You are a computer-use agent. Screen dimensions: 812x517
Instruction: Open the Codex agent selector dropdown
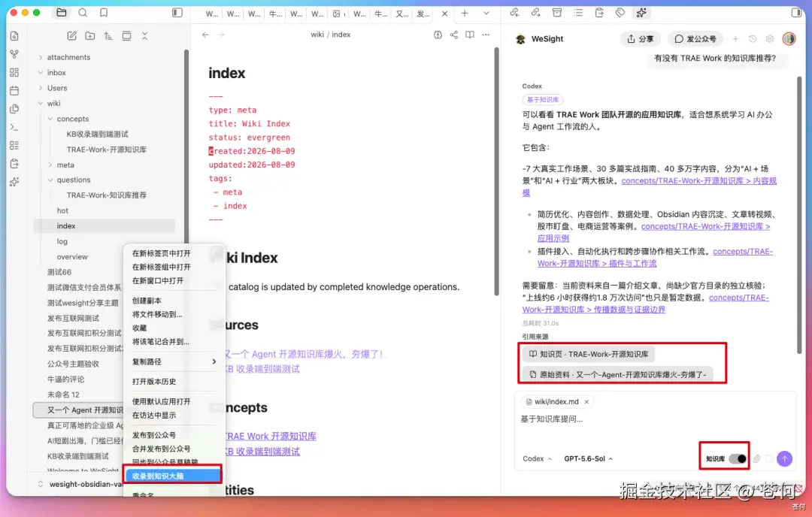click(537, 458)
